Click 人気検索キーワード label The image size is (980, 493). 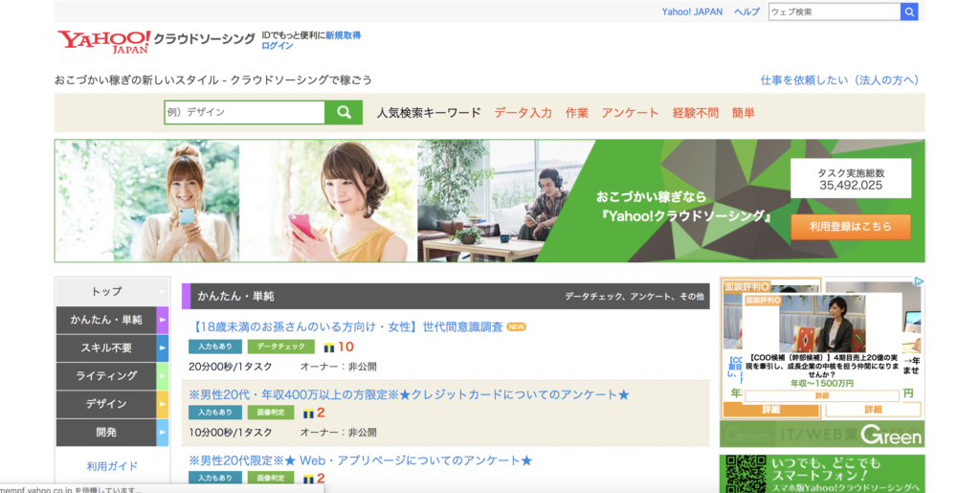tap(429, 113)
